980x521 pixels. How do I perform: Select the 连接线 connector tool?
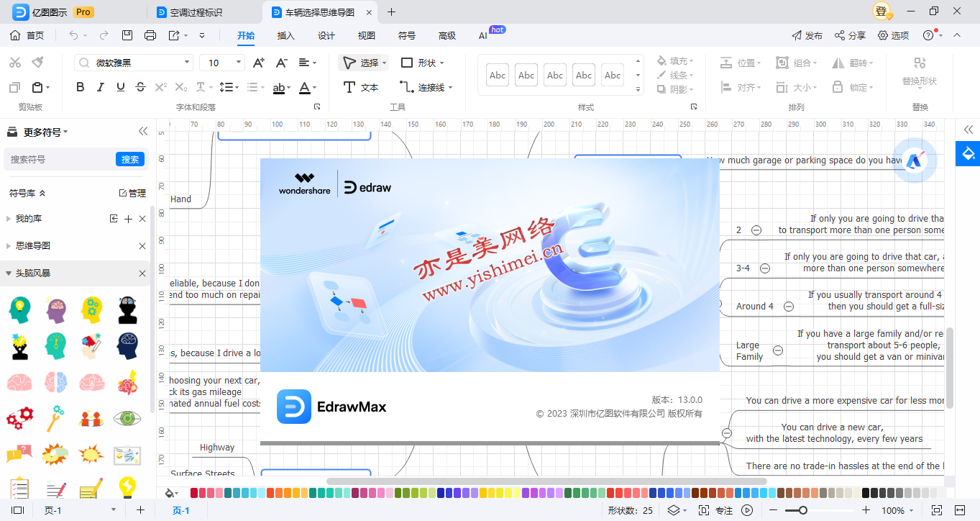coord(427,87)
